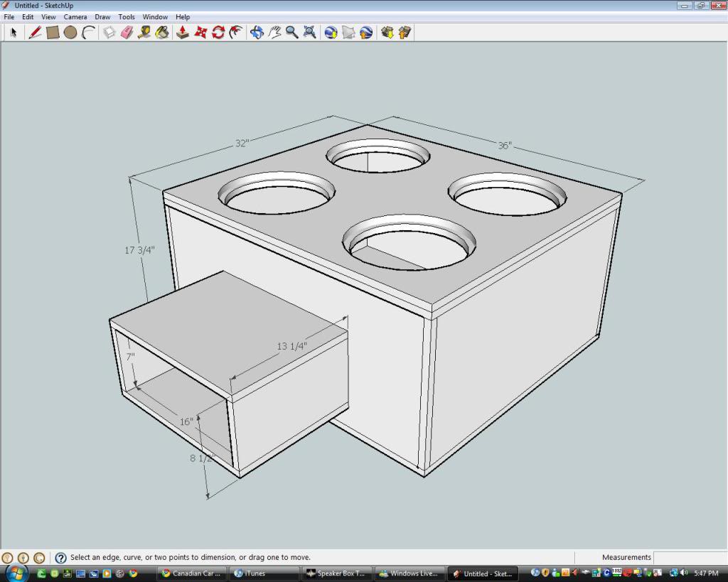Open the Window menu

pyautogui.click(x=155, y=17)
